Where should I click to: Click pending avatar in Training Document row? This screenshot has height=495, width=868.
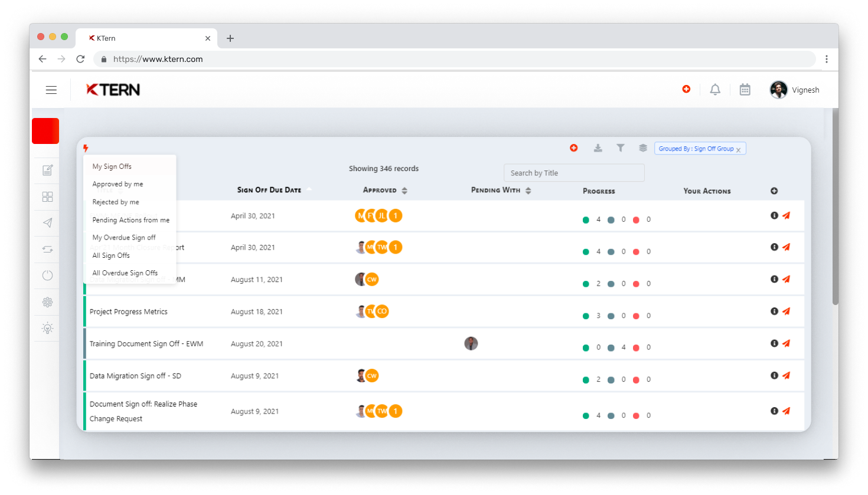pos(471,343)
